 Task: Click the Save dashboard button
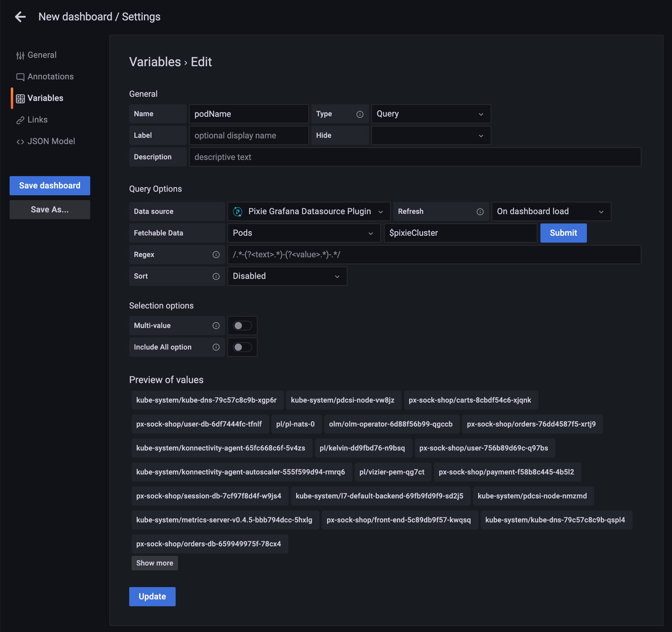[x=50, y=185]
